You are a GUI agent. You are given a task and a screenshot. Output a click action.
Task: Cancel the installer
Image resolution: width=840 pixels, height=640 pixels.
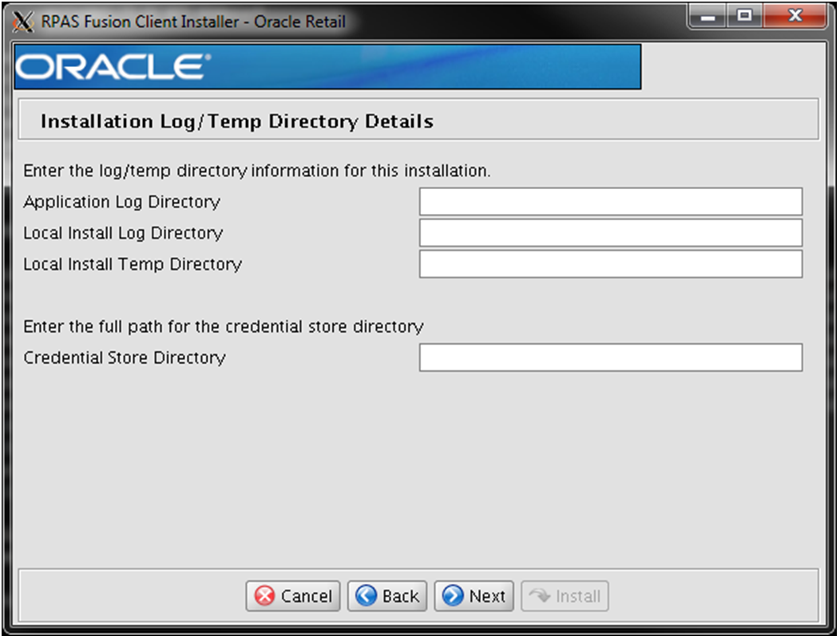pos(293,596)
